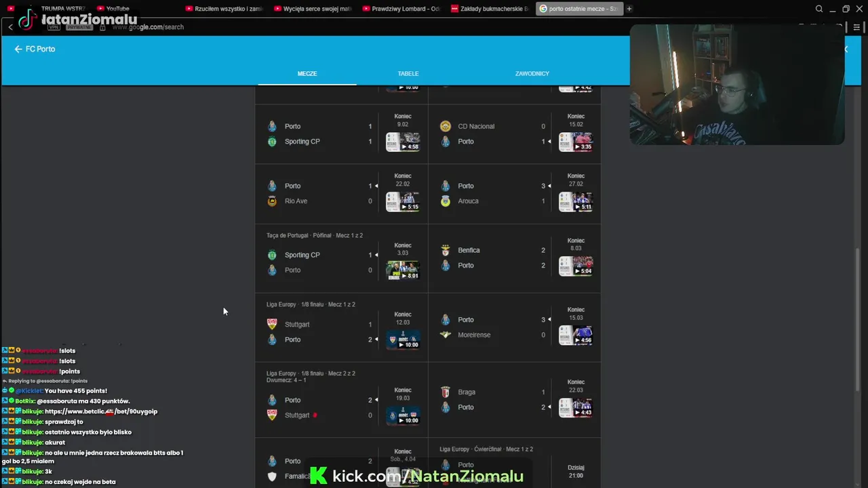
Task: Switch to the TABELE tab
Action: click(408, 73)
